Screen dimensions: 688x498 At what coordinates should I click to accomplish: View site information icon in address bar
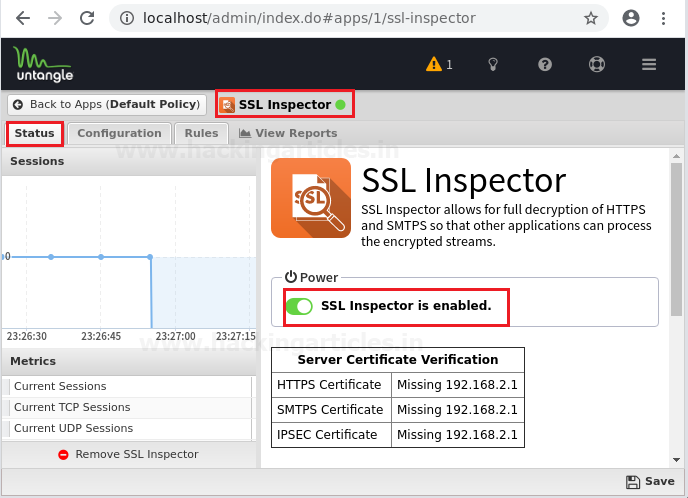pyautogui.click(x=127, y=18)
